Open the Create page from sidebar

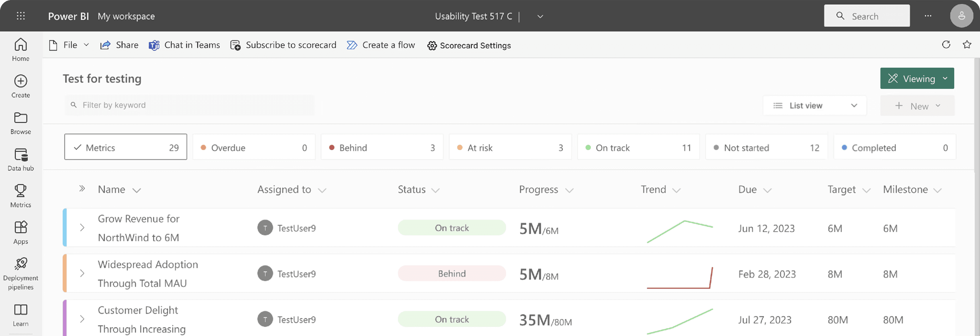(x=21, y=86)
